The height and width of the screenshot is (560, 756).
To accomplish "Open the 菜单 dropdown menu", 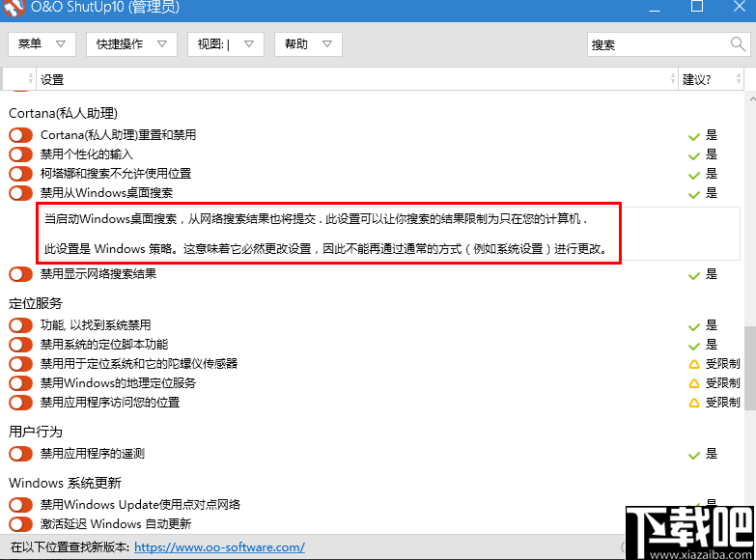I will tap(42, 44).
